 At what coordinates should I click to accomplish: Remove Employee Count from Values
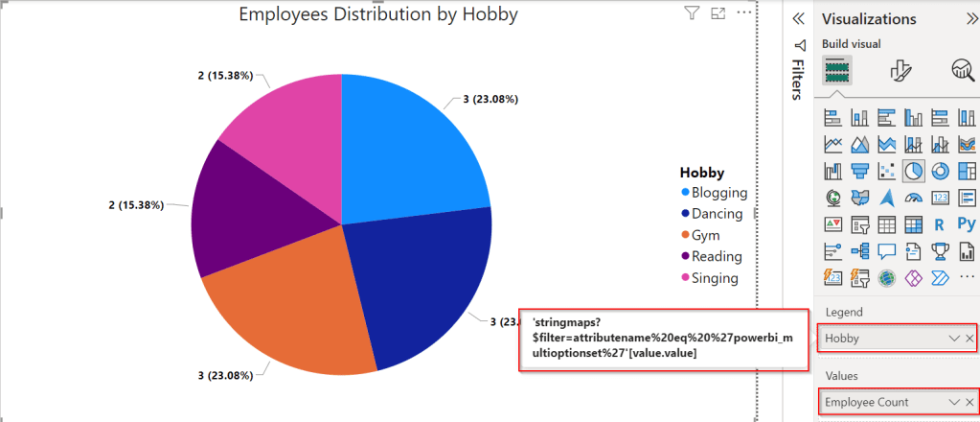[x=969, y=403]
